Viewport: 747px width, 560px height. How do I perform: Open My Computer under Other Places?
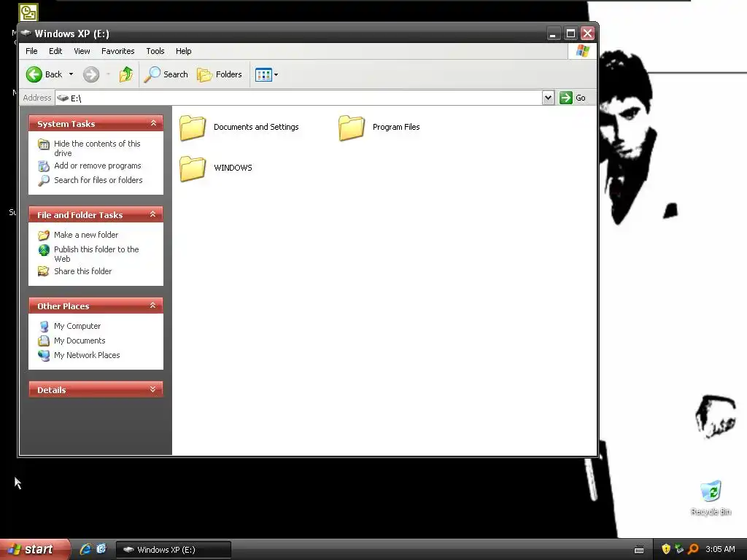pyautogui.click(x=77, y=326)
